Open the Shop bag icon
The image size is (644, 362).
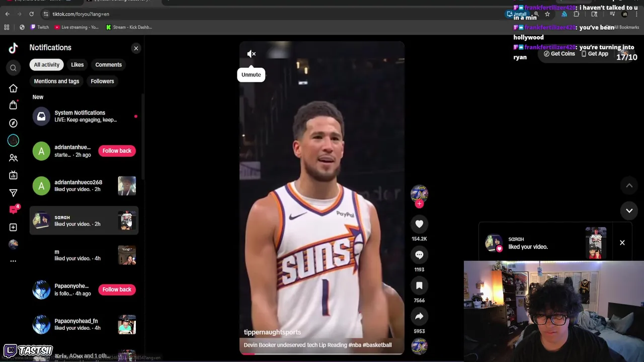click(13, 105)
